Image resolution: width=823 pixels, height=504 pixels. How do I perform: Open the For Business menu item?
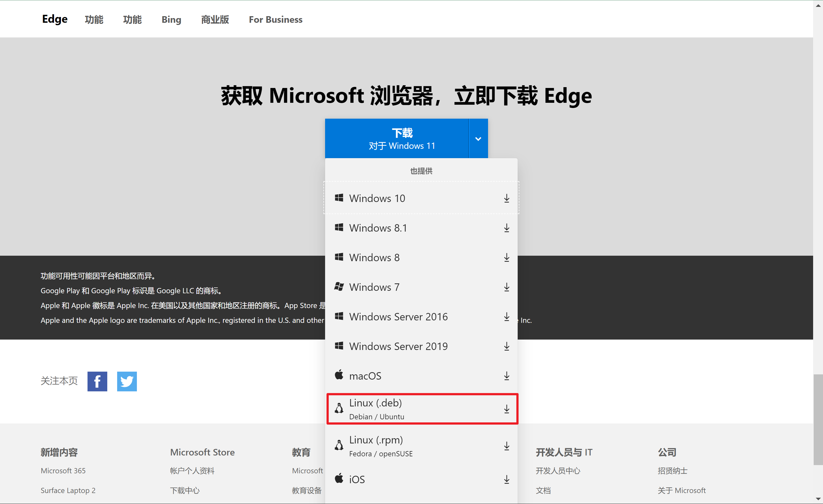pyautogui.click(x=275, y=19)
